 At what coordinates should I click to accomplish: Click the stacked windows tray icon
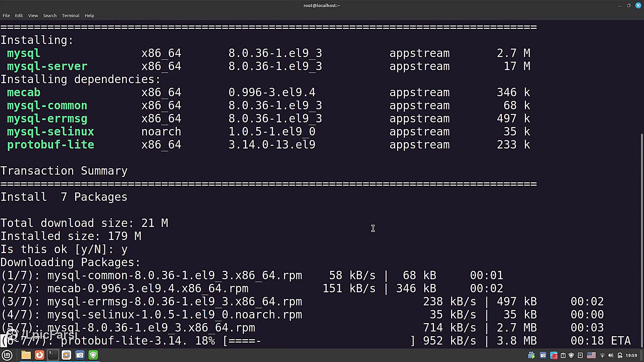[531, 355]
